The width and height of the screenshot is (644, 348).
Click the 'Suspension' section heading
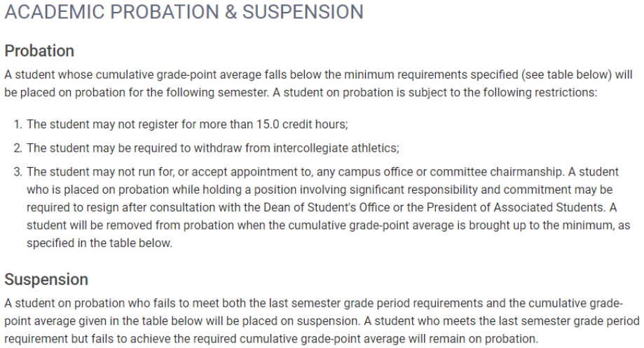[x=46, y=279]
